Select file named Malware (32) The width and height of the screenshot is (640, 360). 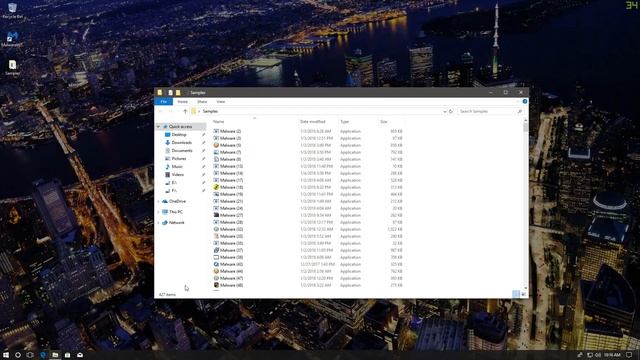(231, 229)
